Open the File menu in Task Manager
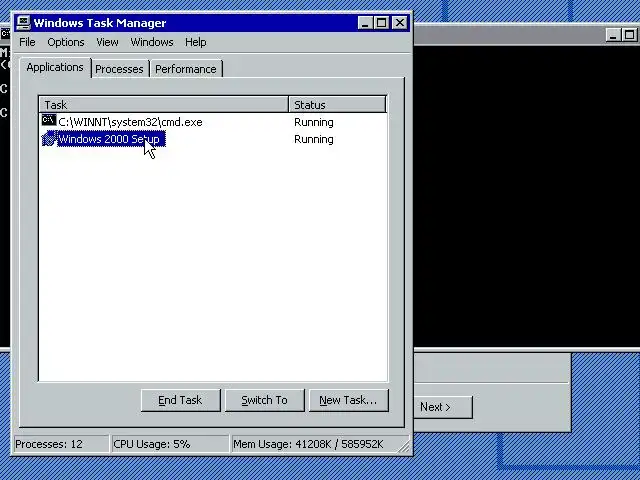Screen dimensions: 640x480 [27, 42]
